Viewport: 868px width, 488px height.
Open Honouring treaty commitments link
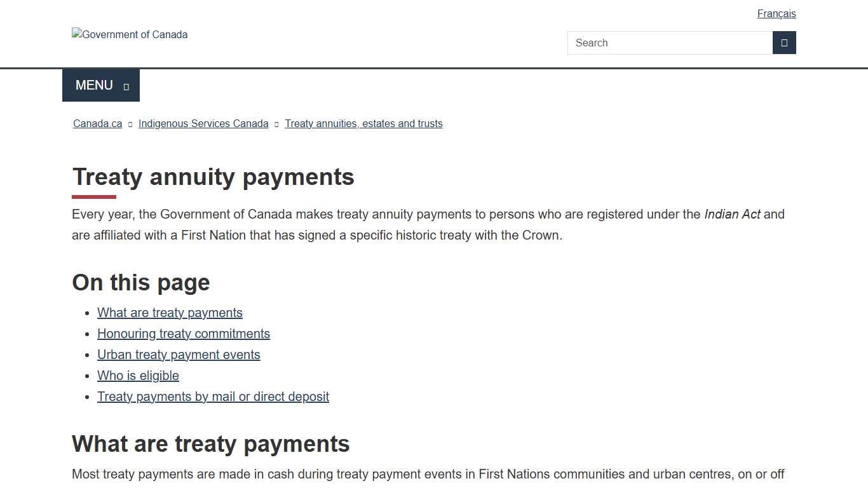183,333
